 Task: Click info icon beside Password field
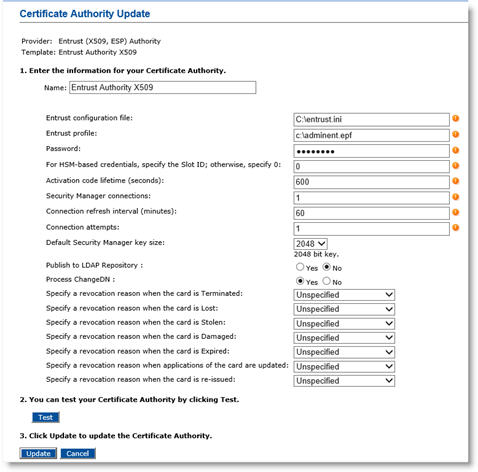(455, 150)
